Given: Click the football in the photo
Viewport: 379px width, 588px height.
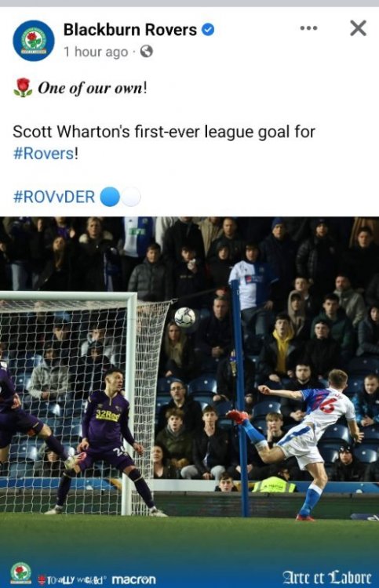Looking at the screenshot, I should (x=185, y=318).
